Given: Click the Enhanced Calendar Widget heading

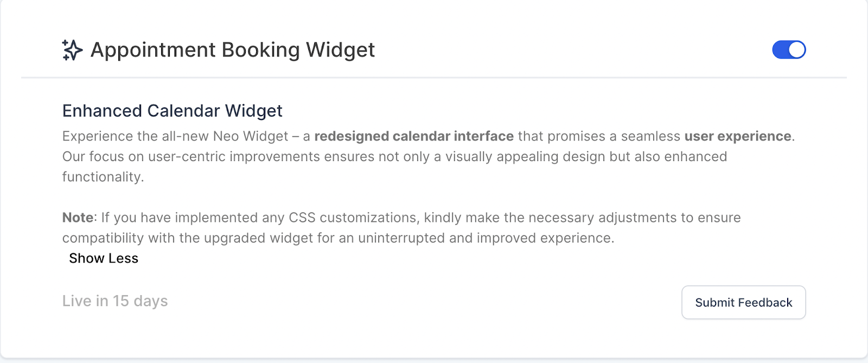Looking at the screenshot, I should coord(173,111).
